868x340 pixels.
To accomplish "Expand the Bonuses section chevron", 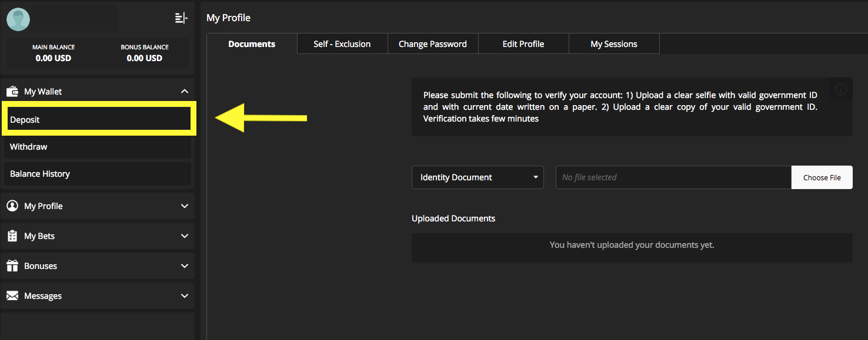I will [185, 266].
